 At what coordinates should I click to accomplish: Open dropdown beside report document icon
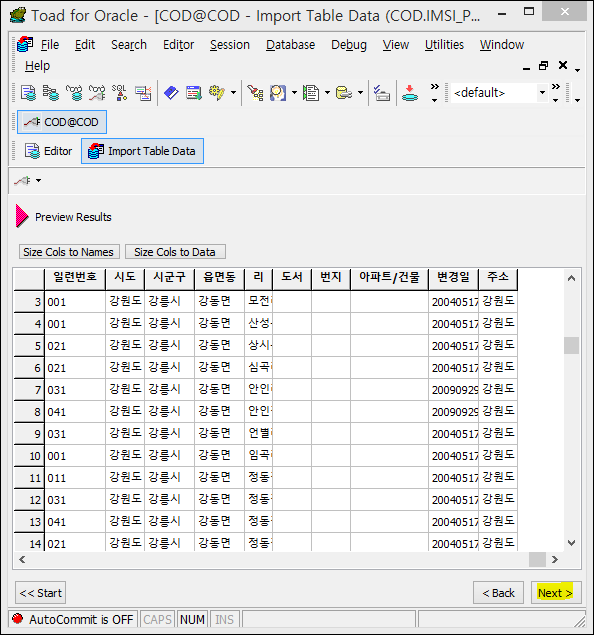[x=327, y=93]
